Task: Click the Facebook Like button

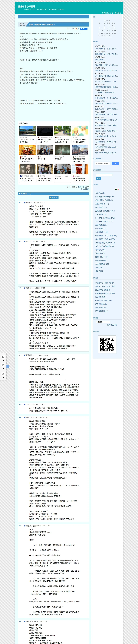Action: [84, 29]
